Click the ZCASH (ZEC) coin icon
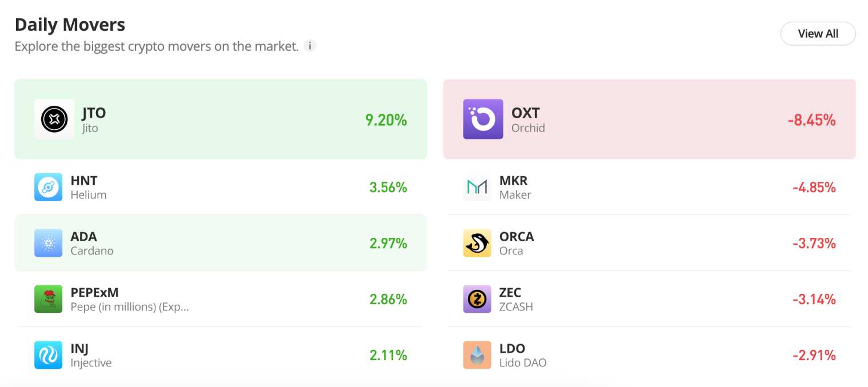The image size is (868, 387). tap(477, 299)
